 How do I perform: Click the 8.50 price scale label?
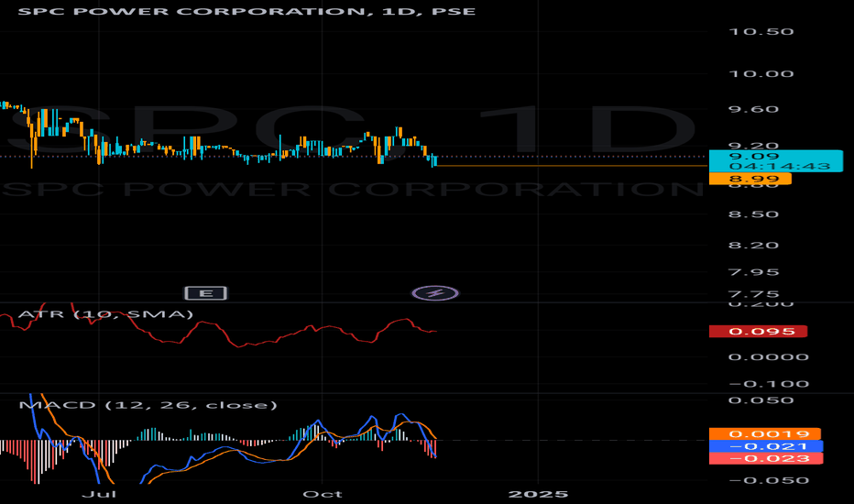754,214
